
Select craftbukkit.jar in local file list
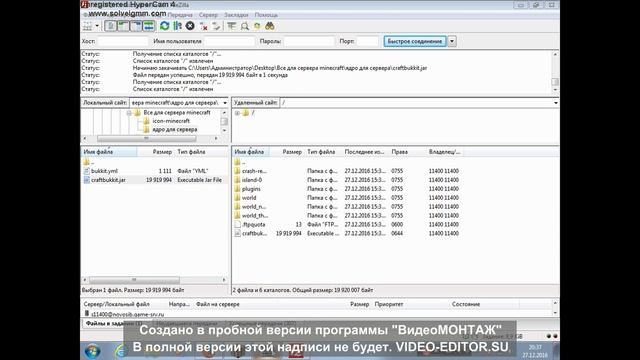click(155, 180)
